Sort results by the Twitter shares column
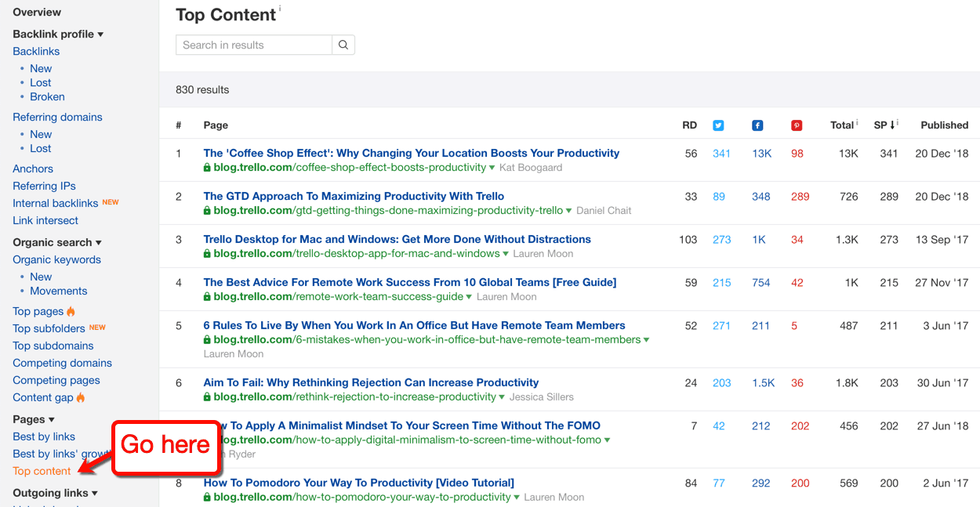Viewport: 980px width, 507px height. point(718,125)
